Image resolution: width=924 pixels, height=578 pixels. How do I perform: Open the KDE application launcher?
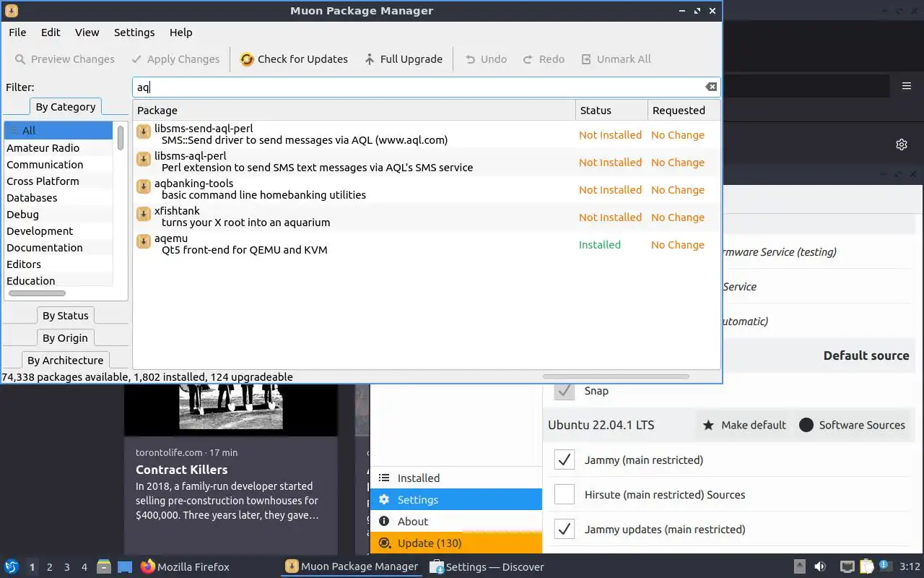tap(12, 566)
